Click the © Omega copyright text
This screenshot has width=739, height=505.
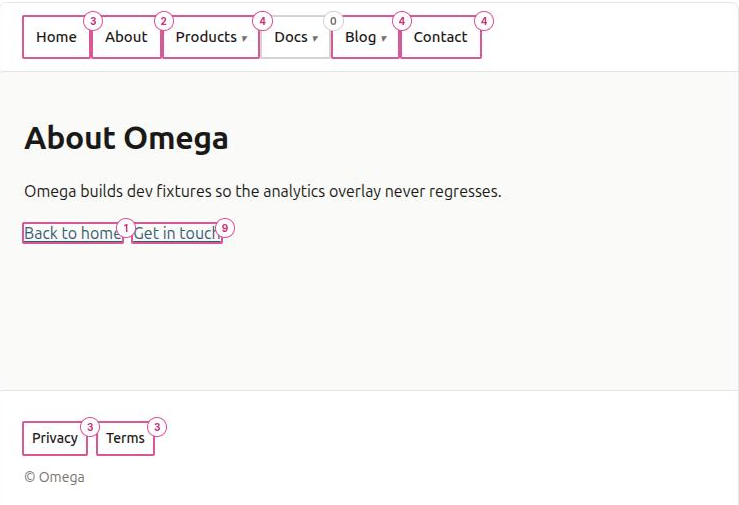(x=55, y=477)
